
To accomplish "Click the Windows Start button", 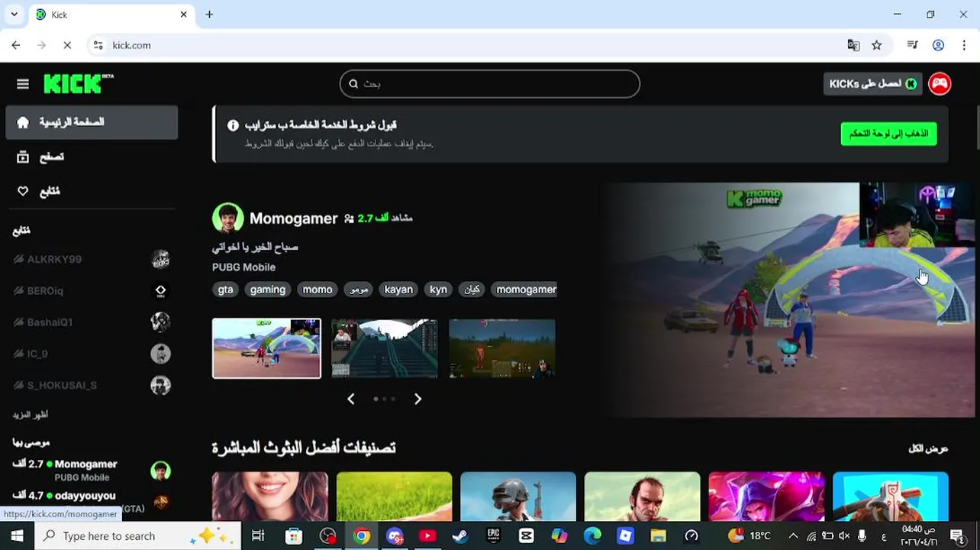I will click(x=17, y=535).
